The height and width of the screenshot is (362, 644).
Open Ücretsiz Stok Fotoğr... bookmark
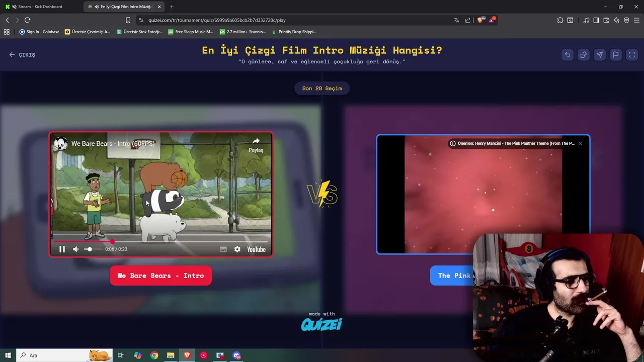point(139,32)
